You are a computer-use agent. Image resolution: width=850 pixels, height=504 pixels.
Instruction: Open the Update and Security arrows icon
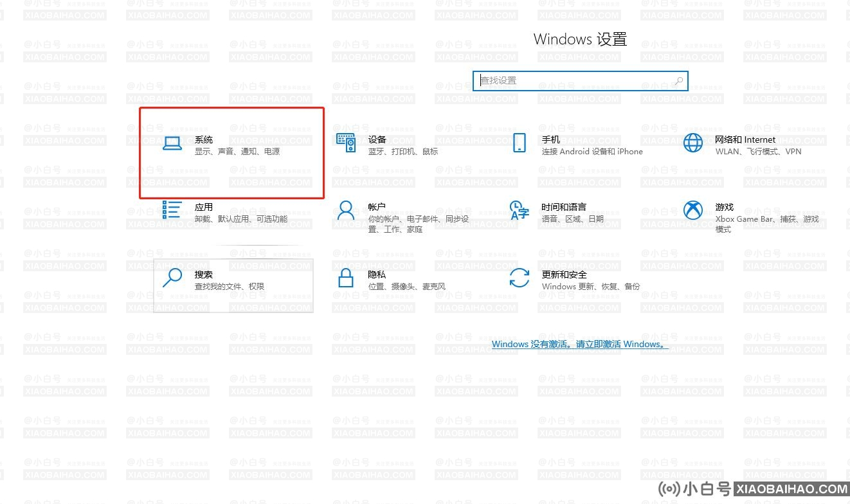520,277
